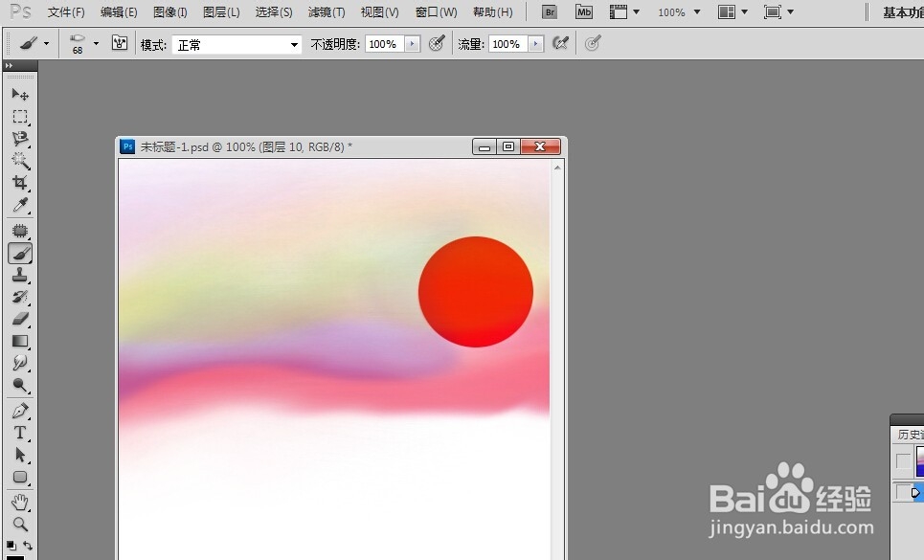
Task: Select the Hand tool
Action: 20,503
